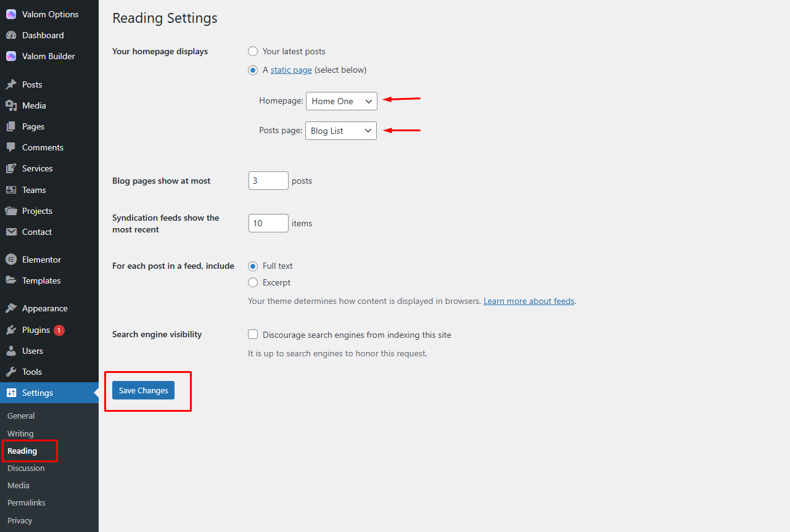The height and width of the screenshot is (532, 790).
Task: Open Elementor via its circular icon
Action: pos(11,260)
